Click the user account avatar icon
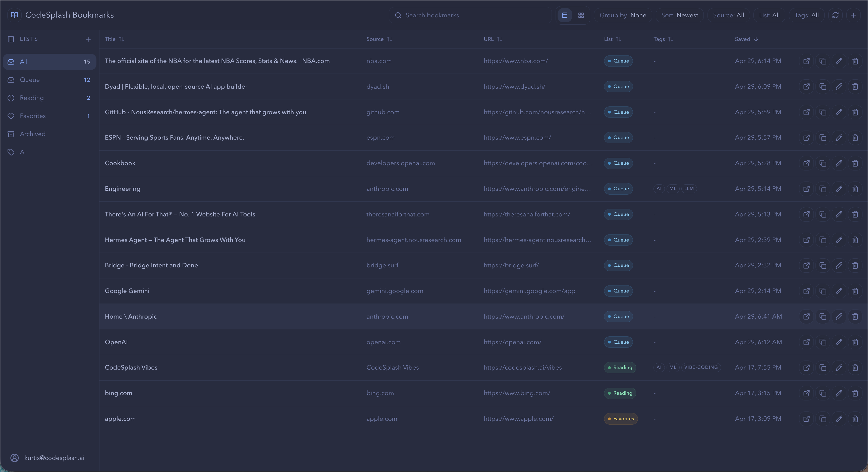Screen dimensions: 868x472 tap(15, 458)
